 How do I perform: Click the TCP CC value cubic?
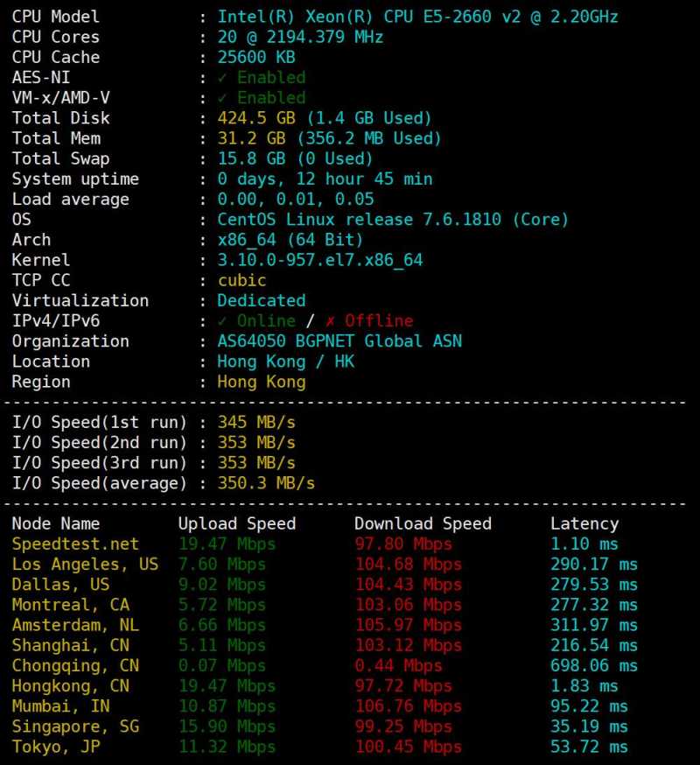[x=241, y=280]
